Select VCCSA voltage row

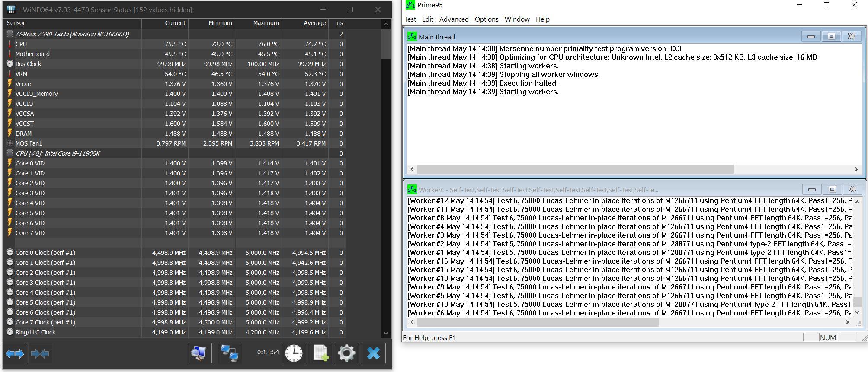(174, 113)
